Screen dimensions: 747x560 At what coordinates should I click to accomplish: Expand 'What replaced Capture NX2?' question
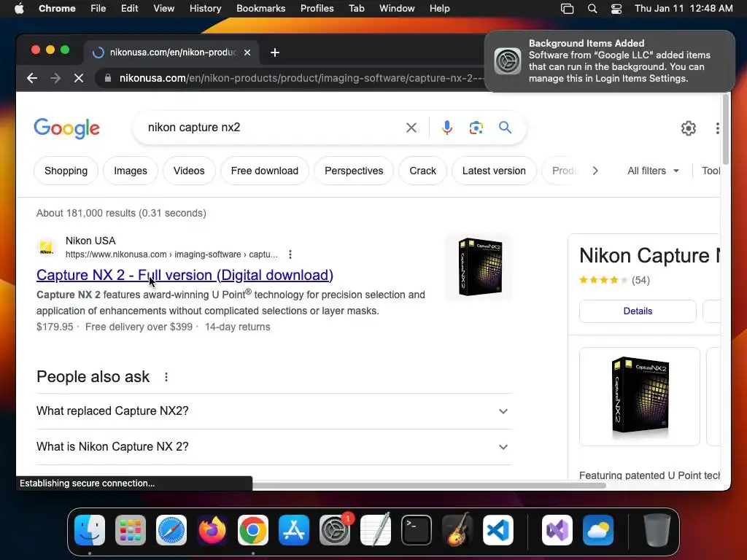coord(274,411)
